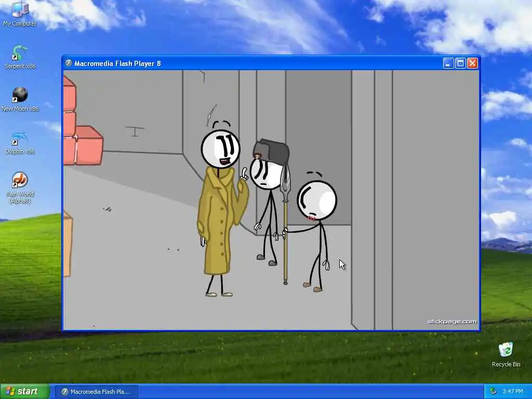This screenshot has width=532, height=399.
Task: Open the Windows Start menu
Action: click(x=25, y=391)
